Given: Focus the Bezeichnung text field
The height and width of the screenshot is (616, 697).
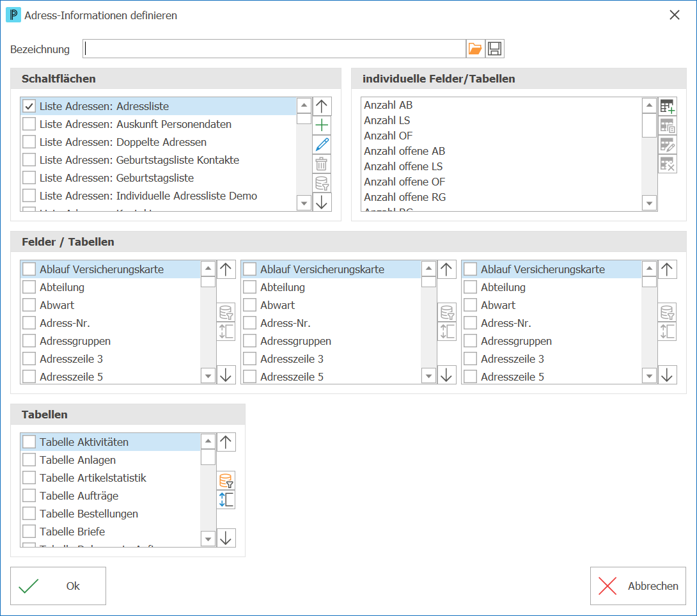Looking at the screenshot, I should click(274, 49).
